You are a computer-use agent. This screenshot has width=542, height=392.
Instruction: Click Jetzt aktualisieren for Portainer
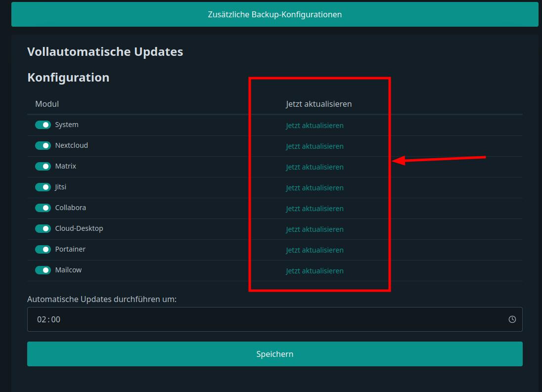click(315, 250)
